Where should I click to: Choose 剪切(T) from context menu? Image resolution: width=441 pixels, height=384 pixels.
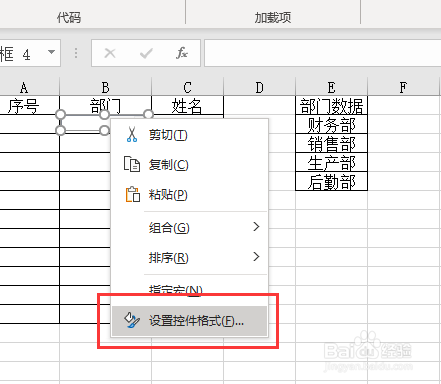click(x=189, y=135)
